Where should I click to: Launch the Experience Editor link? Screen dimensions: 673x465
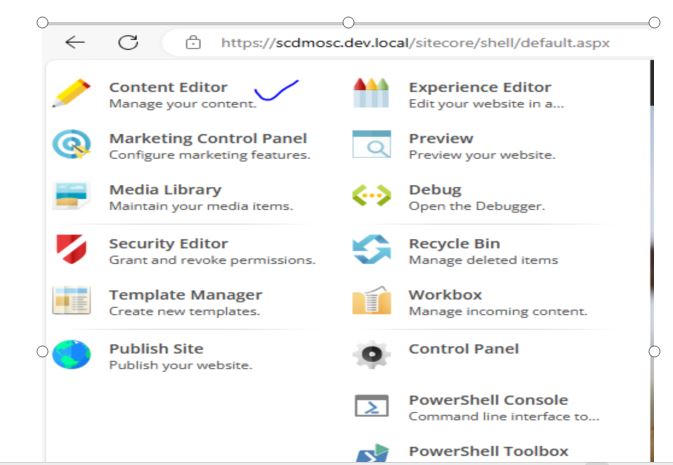pos(480,87)
